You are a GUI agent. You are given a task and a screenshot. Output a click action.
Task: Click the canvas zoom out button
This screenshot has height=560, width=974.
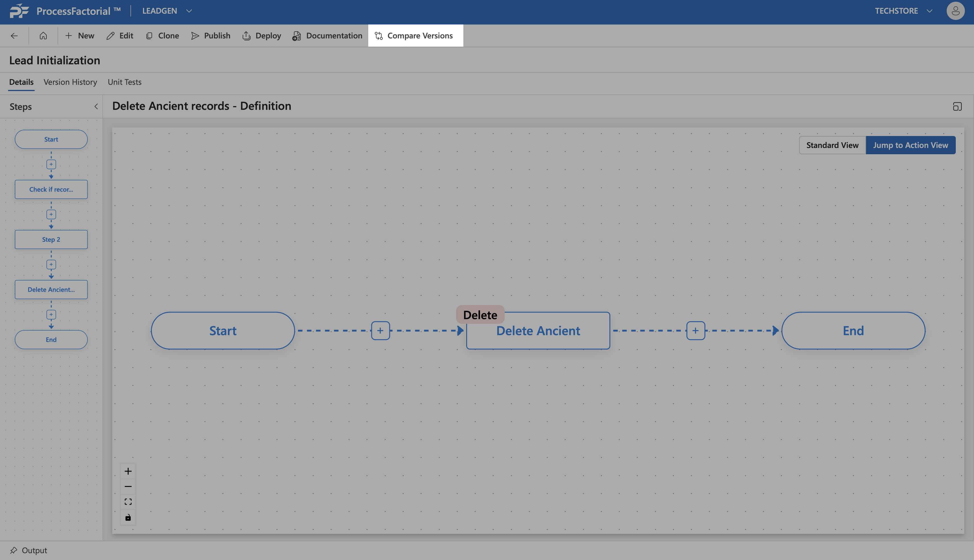pos(128,487)
